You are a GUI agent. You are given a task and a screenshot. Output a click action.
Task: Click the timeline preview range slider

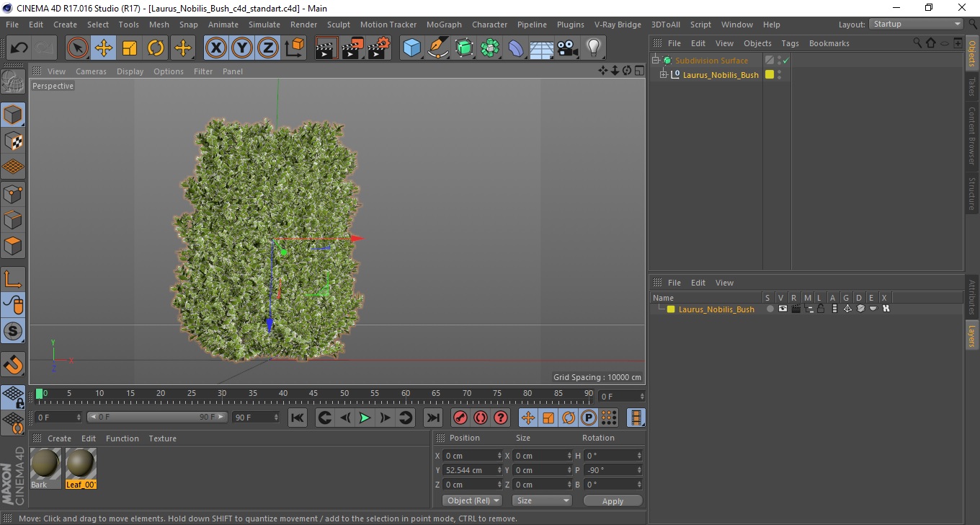(157, 418)
